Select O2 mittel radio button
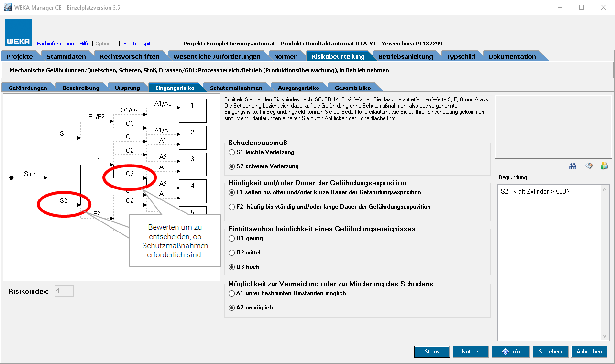The image size is (615, 364). pyautogui.click(x=232, y=253)
